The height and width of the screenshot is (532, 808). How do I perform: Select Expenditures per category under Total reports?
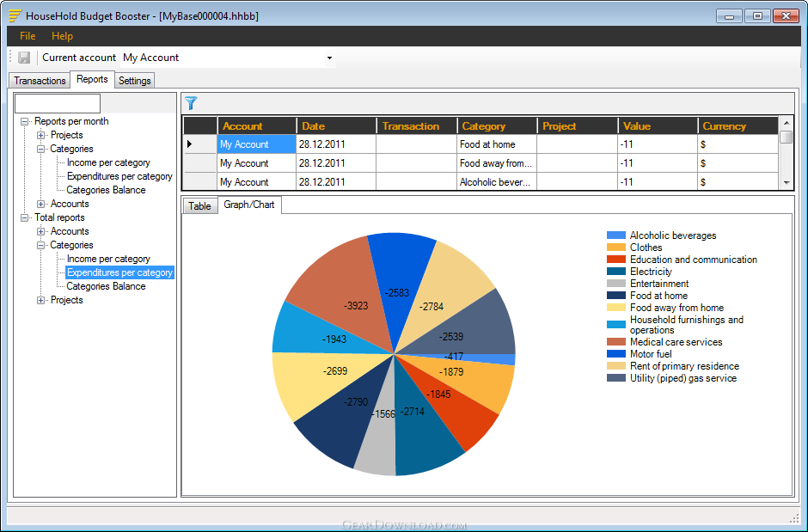click(119, 272)
